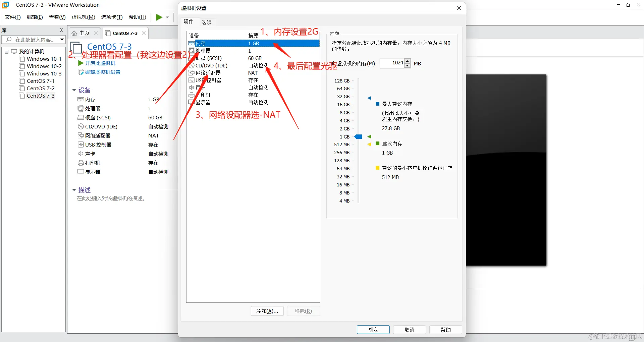Click the 我的计算机 computer icon in library

[x=14, y=51]
